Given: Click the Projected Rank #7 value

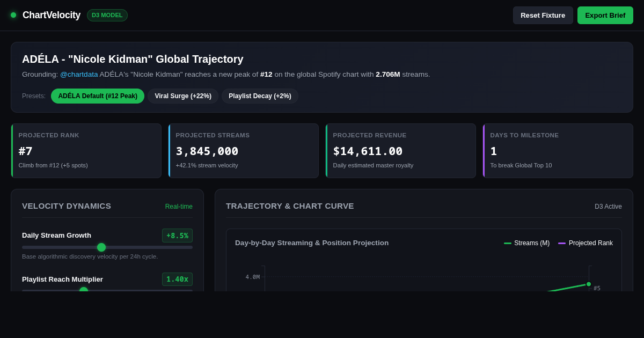Looking at the screenshot, I should coord(26,151).
